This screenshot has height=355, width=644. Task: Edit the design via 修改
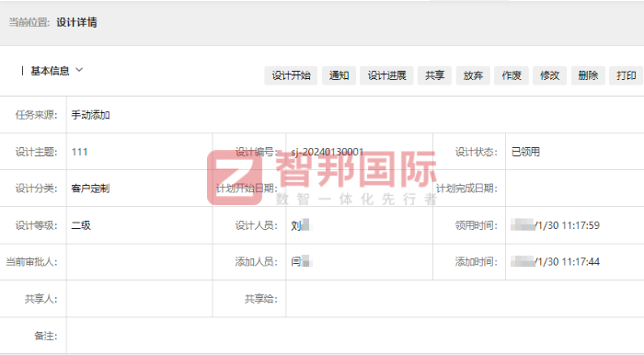549,75
